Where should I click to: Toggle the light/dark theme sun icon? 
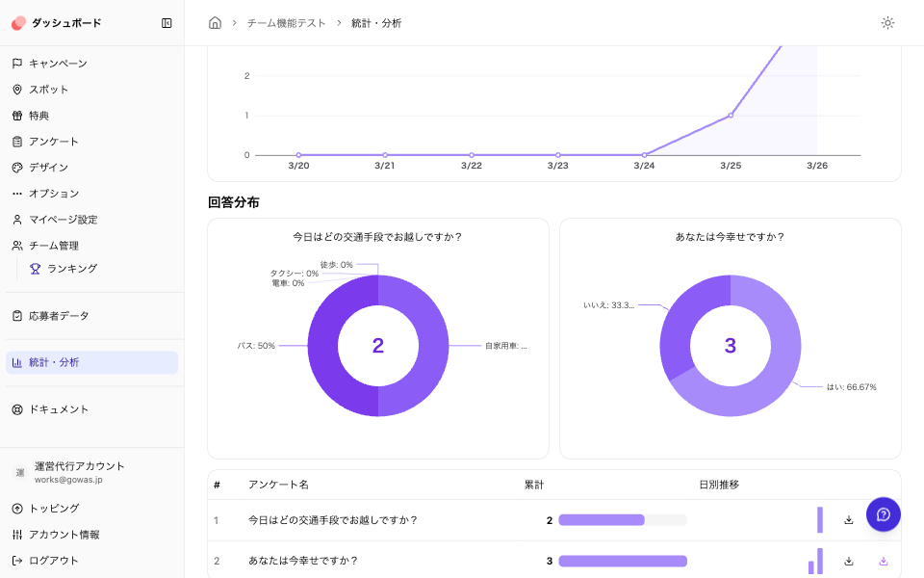coord(887,23)
